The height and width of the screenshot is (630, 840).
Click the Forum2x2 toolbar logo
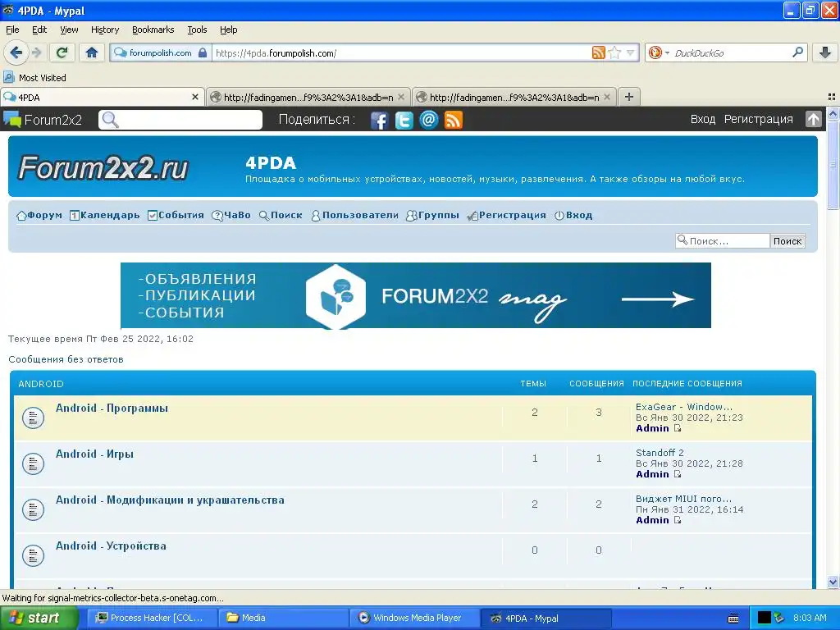pos(43,120)
